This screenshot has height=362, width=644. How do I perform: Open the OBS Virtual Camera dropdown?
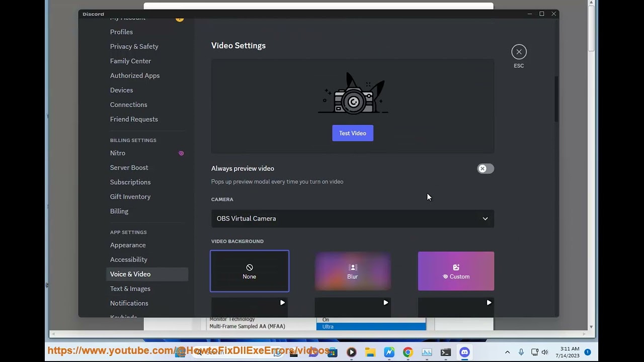point(353,219)
